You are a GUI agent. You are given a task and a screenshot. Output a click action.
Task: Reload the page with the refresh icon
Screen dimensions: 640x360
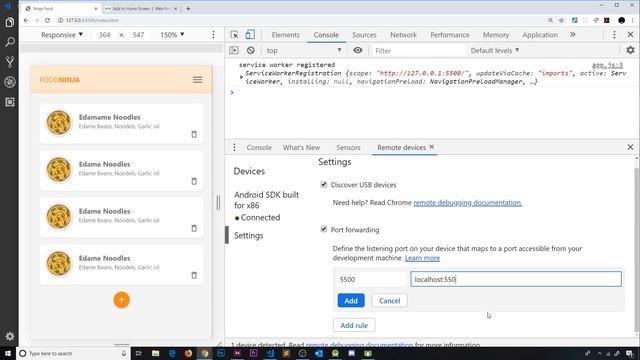tap(47, 20)
